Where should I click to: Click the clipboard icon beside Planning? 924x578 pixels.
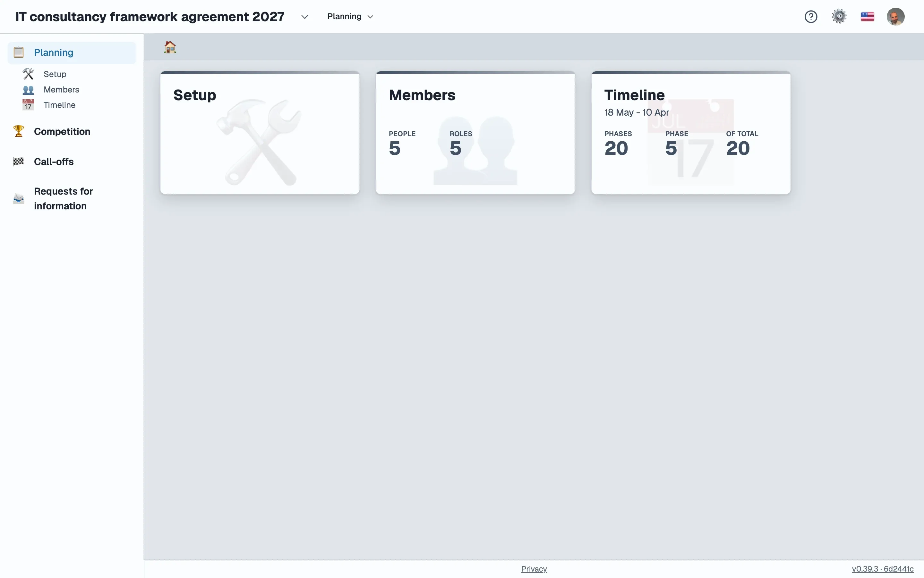[18, 52]
